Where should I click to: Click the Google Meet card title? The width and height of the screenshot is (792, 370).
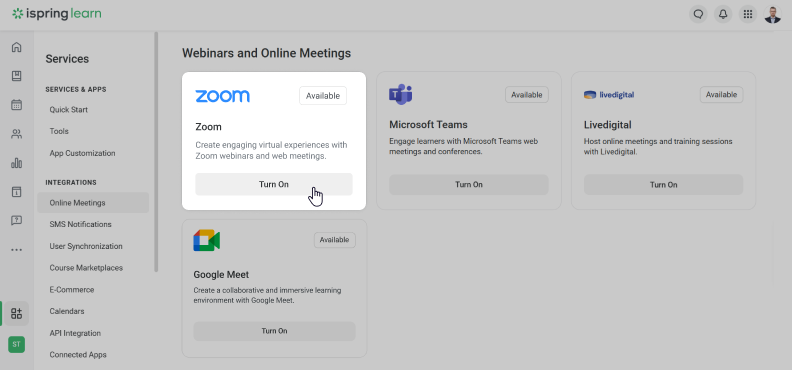(221, 275)
